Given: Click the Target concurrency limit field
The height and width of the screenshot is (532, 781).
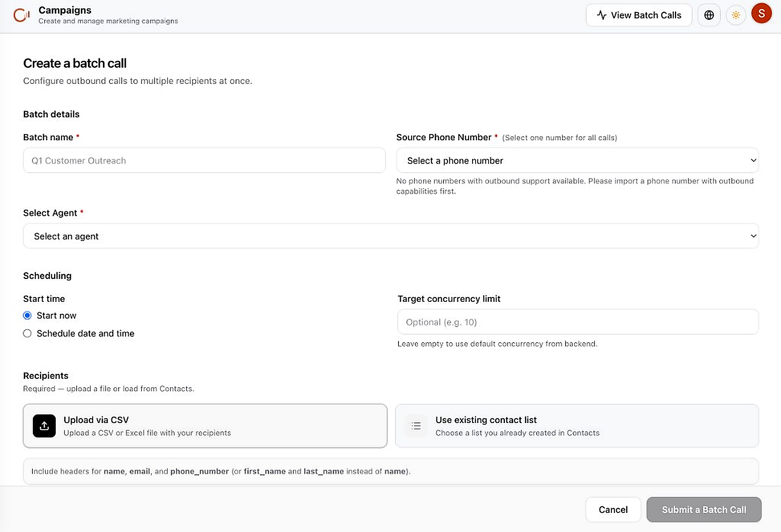Looking at the screenshot, I should click(x=578, y=322).
